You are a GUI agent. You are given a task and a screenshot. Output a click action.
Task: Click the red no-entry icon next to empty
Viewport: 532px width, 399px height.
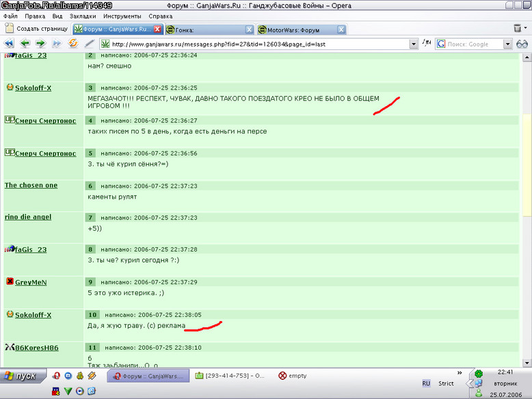point(282,376)
